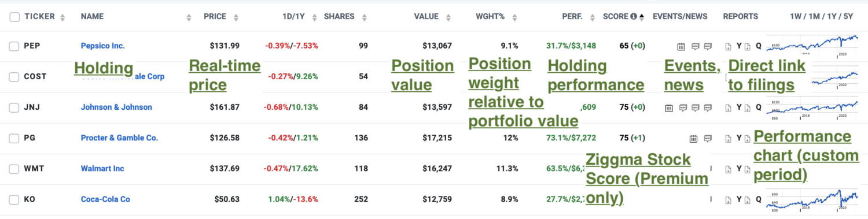Tick the checkbox for the PEP row
Image resolution: width=868 pixels, height=219 pixels.
click(14, 46)
